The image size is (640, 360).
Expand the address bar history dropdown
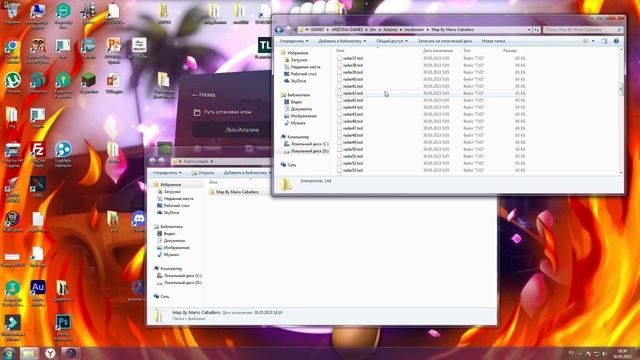(x=529, y=30)
